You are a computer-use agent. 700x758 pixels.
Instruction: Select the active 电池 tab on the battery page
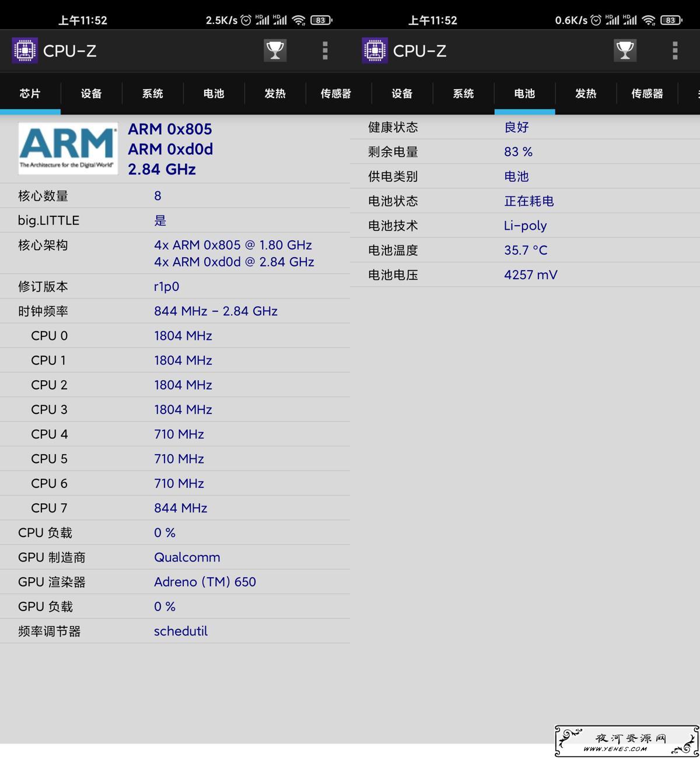(x=525, y=93)
